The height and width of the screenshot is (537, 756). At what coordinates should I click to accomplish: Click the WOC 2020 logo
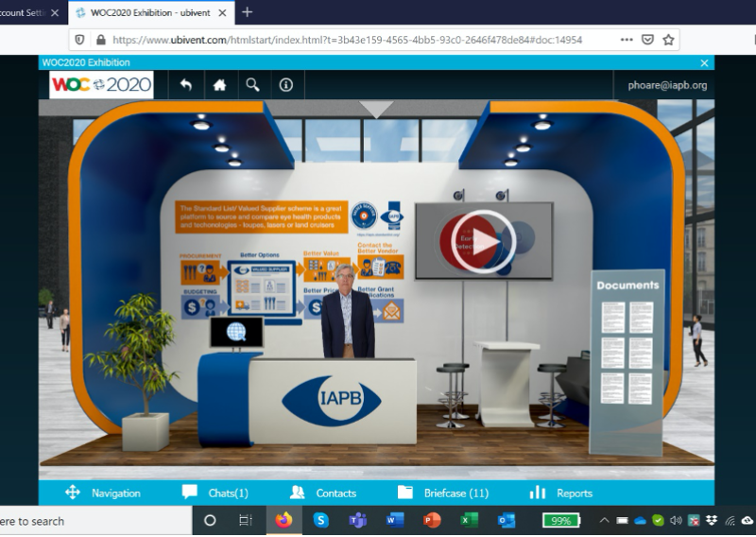(x=101, y=85)
